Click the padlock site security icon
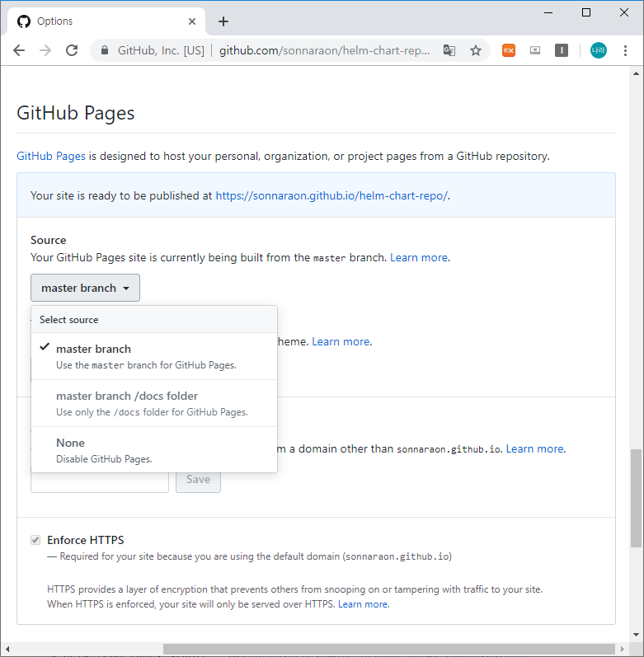The width and height of the screenshot is (644, 657). coord(105,51)
